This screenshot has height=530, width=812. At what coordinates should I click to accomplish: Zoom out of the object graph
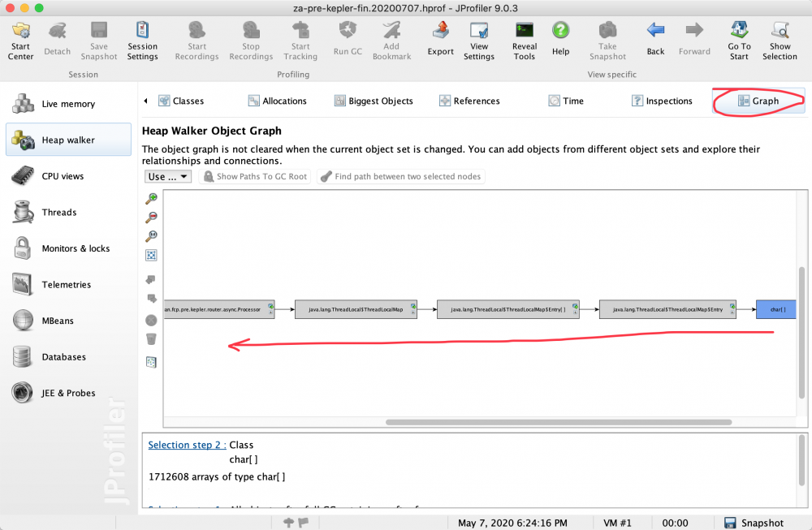tap(151, 217)
